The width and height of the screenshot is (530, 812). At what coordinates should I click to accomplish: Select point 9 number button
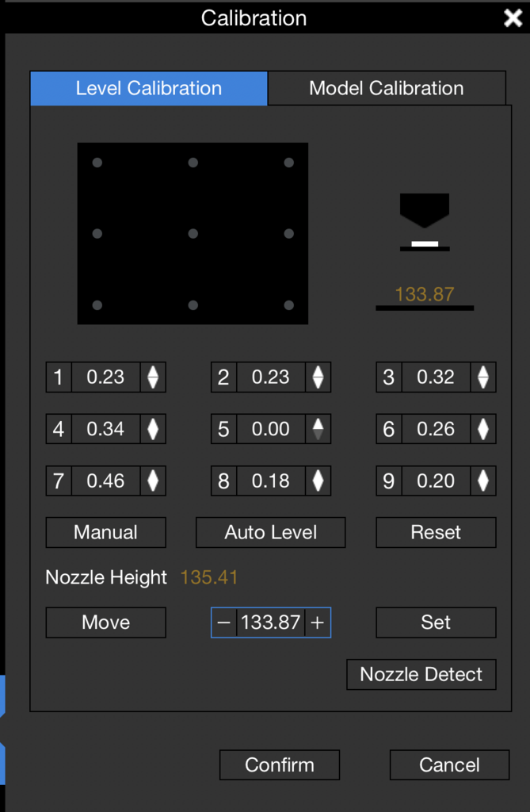tap(389, 481)
